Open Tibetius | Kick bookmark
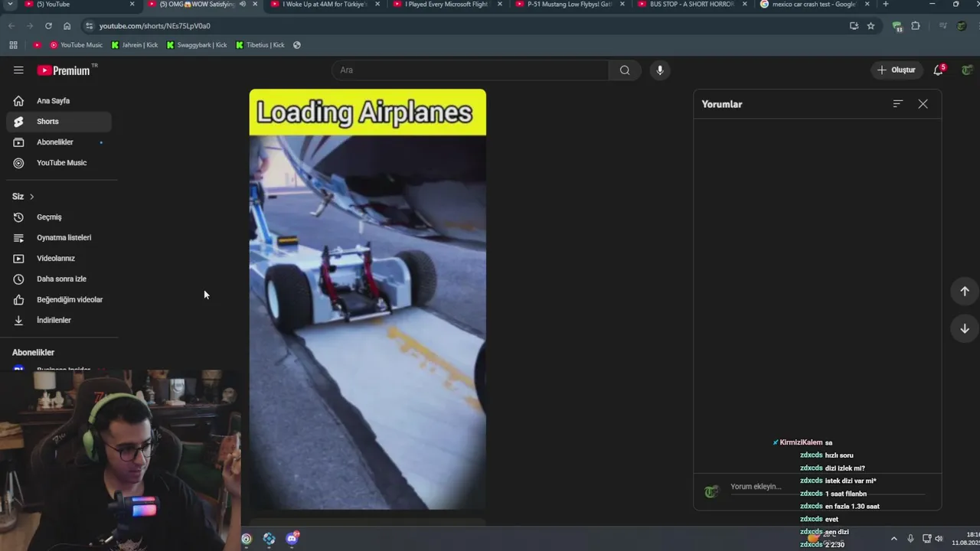 click(x=260, y=45)
